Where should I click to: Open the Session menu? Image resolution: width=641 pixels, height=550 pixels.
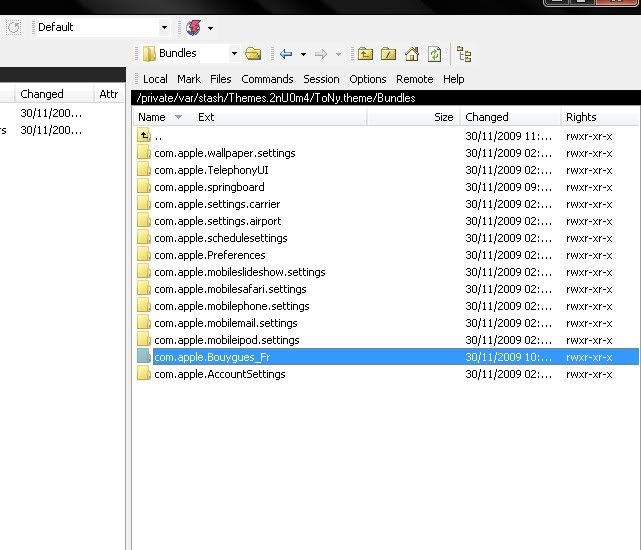pyautogui.click(x=321, y=79)
